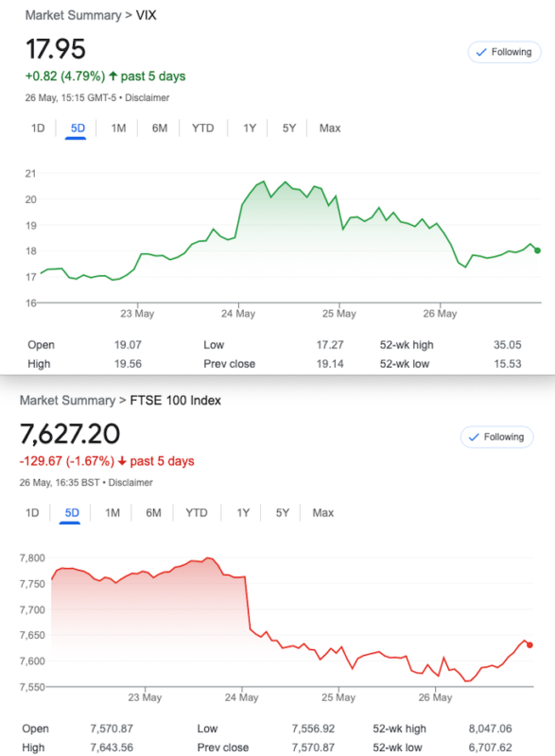The width and height of the screenshot is (555, 756).
Task: Switch VIX chart to 6M range
Action: [x=160, y=129]
